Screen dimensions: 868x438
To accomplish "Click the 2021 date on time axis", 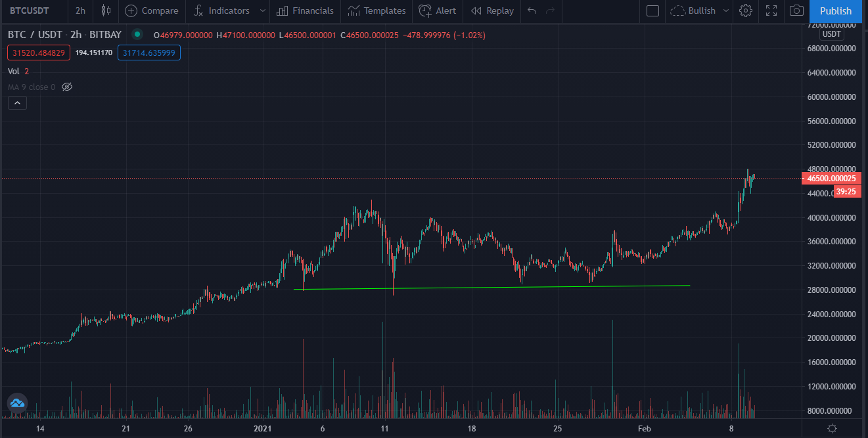I will pos(263,429).
